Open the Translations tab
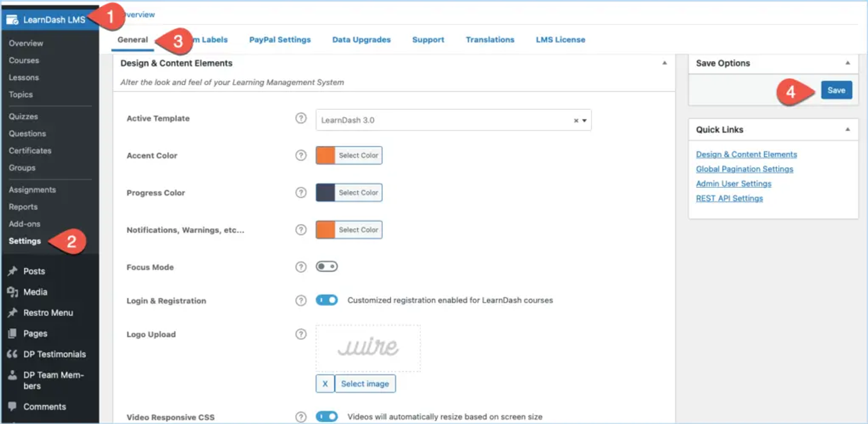This screenshot has height=424, width=868. click(x=490, y=40)
